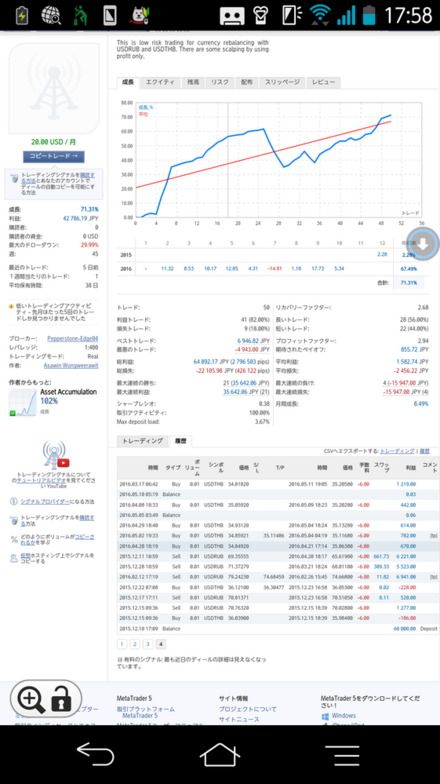Open the Pepperstone-Edge04 broker link
Image resolution: width=440 pixels, height=784 pixels.
[x=73, y=338]
